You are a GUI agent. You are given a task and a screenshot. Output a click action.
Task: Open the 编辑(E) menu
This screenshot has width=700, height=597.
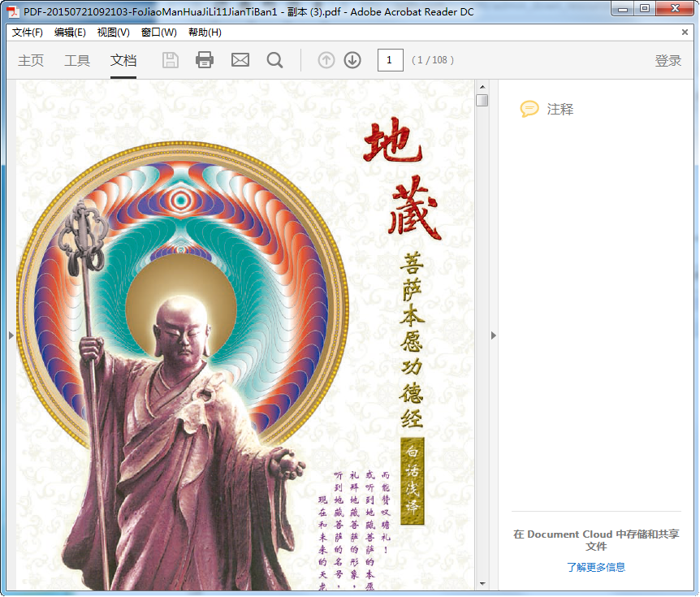click(70, 32)
